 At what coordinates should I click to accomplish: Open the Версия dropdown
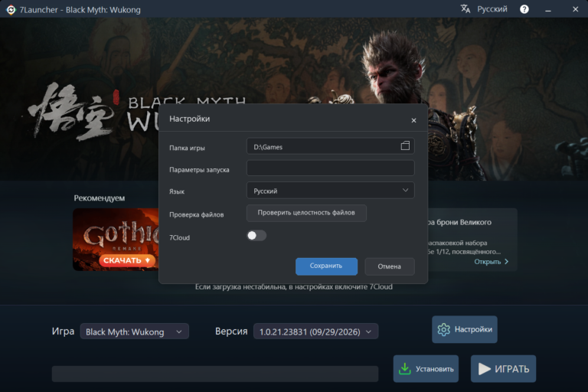click(315, 332)
